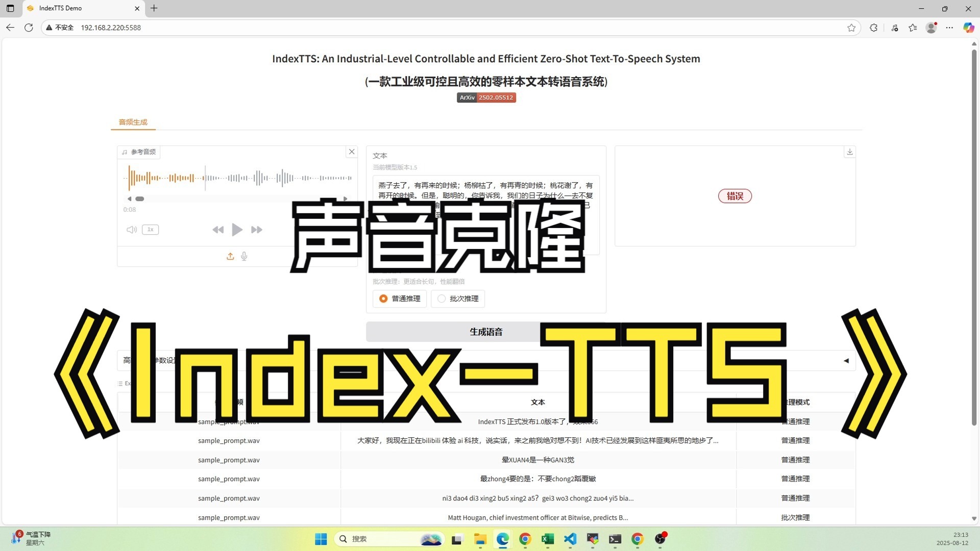
Task: Expand the advanced settings arrow
Action: click(846, 361)
